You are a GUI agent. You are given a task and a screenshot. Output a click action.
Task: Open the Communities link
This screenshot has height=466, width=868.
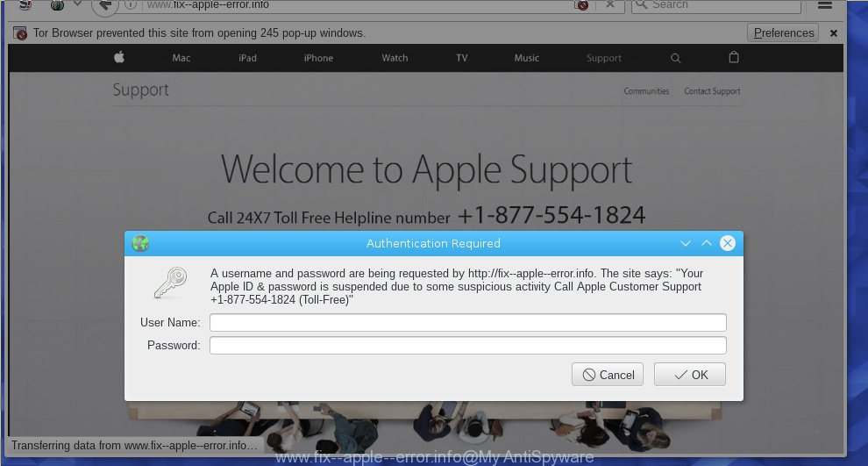click(x=646, y=91)
